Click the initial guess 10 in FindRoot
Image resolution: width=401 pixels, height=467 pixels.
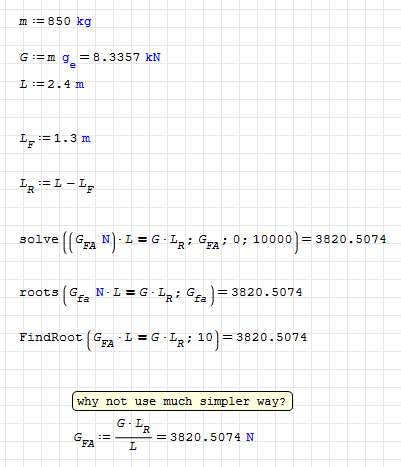point(205,337)
